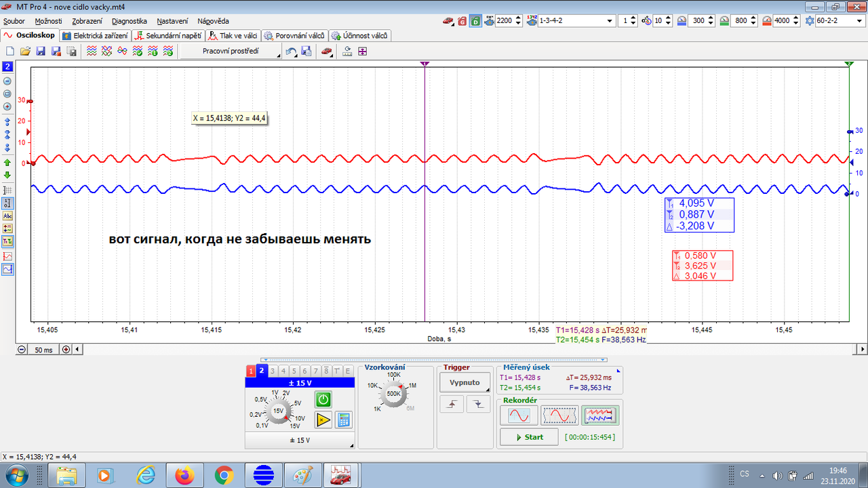Click the red car toolbar icon beside Pracovní prostředí
The image size is (868, 488).
click(x=326, y=52)
